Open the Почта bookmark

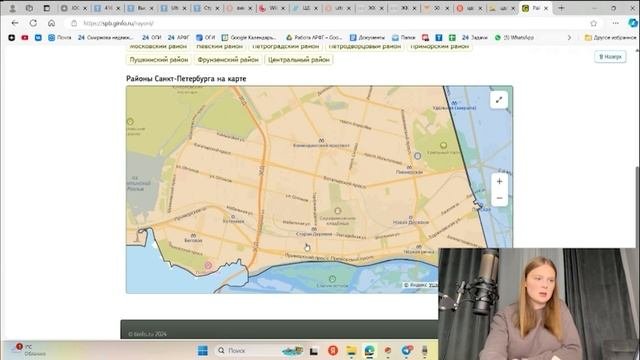tap(60, 38)
